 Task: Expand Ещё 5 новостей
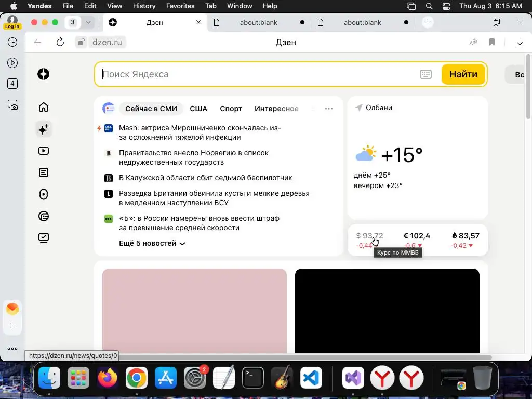[152, 243]
